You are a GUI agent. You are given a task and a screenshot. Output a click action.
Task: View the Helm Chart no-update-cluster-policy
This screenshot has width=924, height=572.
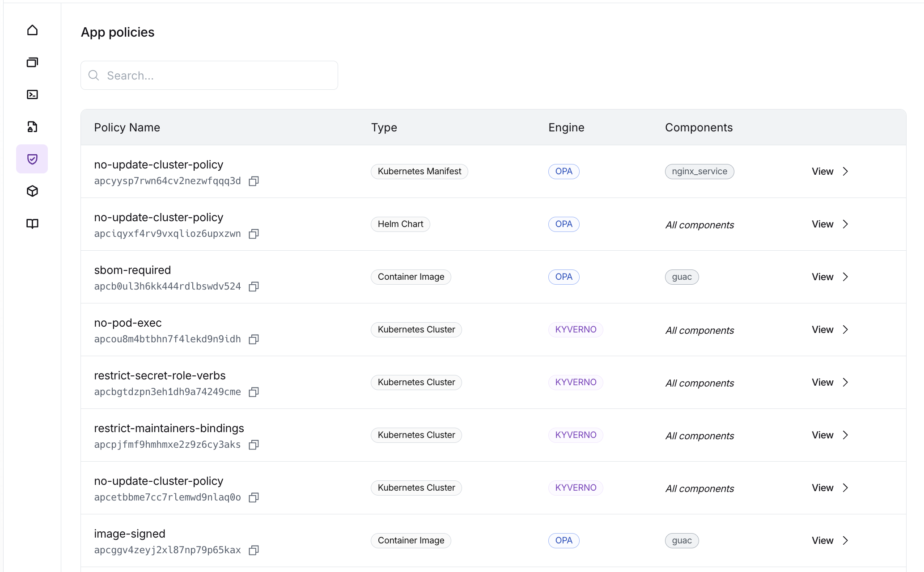822,224
